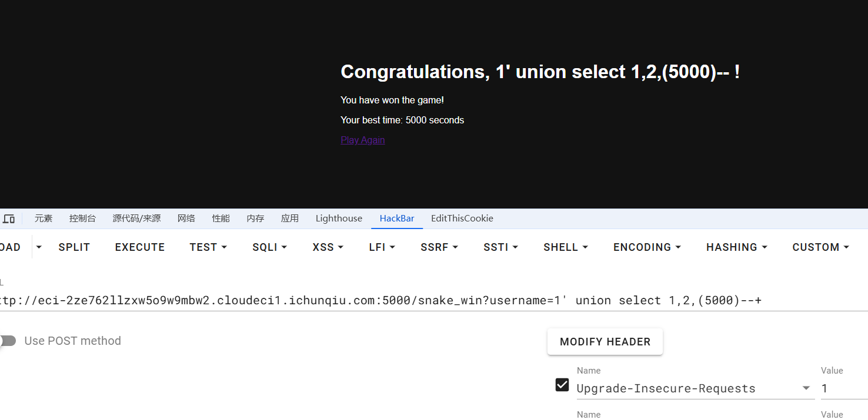Open the EditThisCookie tab
This screenshot has width=868, height=420.
pos(462,219)
